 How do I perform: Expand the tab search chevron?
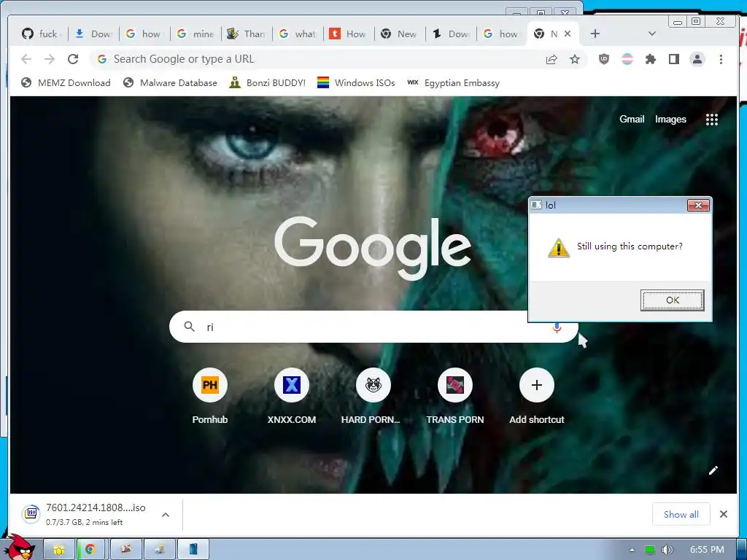click(x=651, y=34)
